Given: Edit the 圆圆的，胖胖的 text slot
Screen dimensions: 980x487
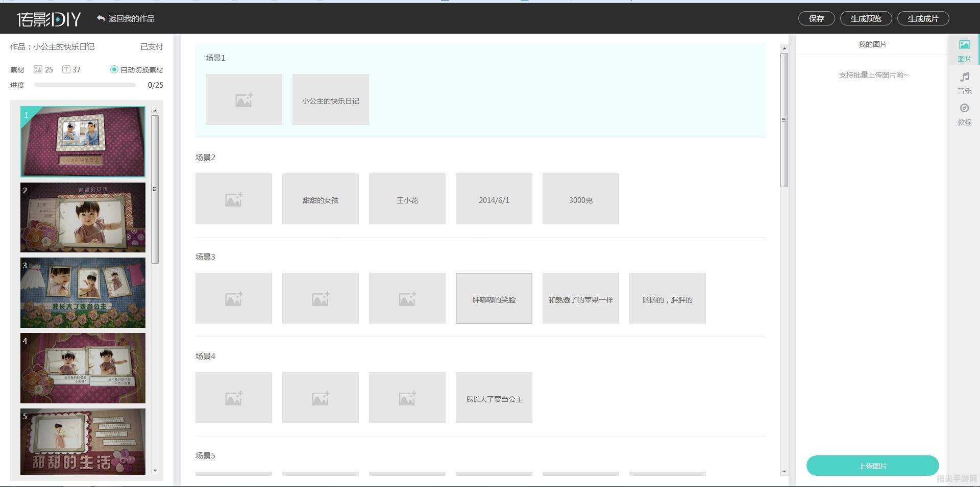Looking at the screenshot, I should pyautogui.click(x=668, y=298).
